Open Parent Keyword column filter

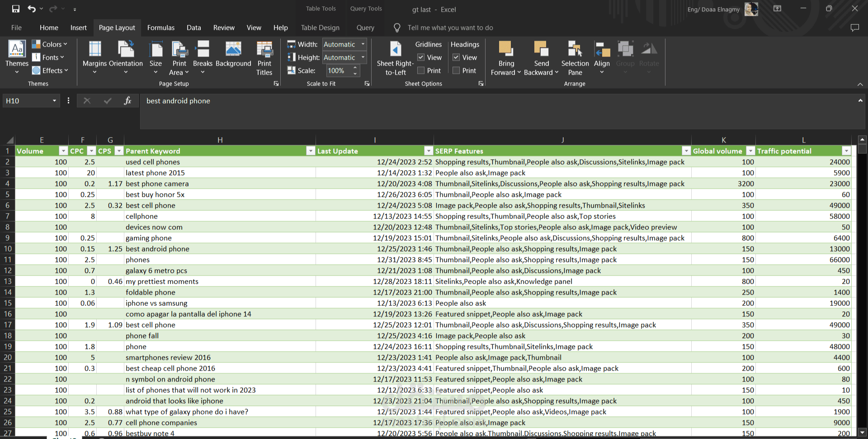(x=311, y=151)
